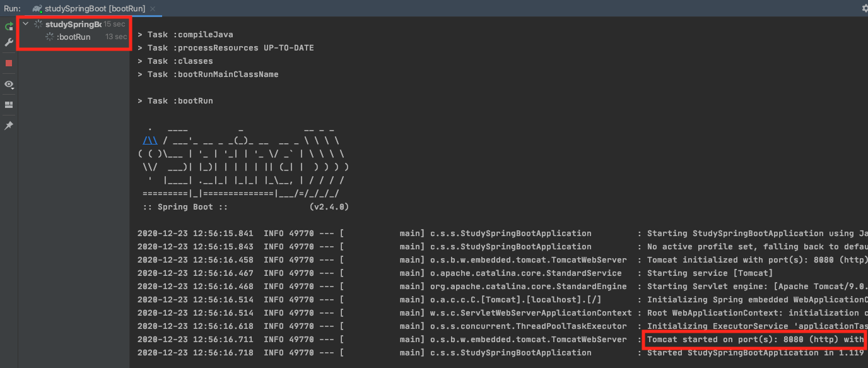868x368 pixels.
Task: Click the restore layout icon
Action: click(x=9, y=105)
